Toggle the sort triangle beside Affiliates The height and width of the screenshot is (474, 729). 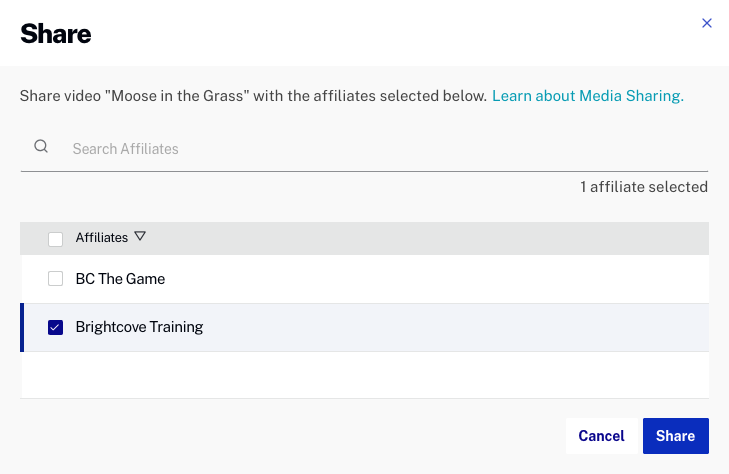[x=140, y=236]
